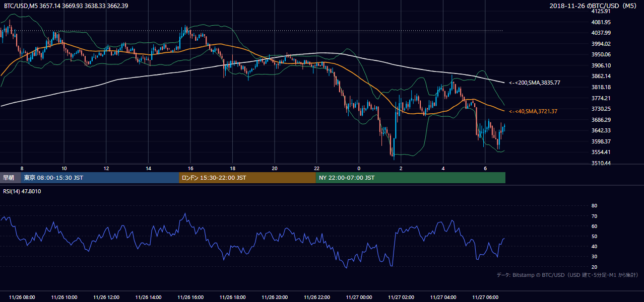Select the 東京 08:00-15:30 JST session band
644x302 pixels.
click(x=100, y=178)
